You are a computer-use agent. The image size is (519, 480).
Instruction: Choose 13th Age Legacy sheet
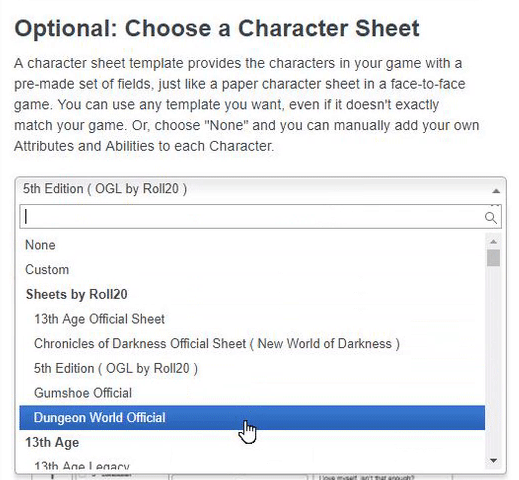252,465
